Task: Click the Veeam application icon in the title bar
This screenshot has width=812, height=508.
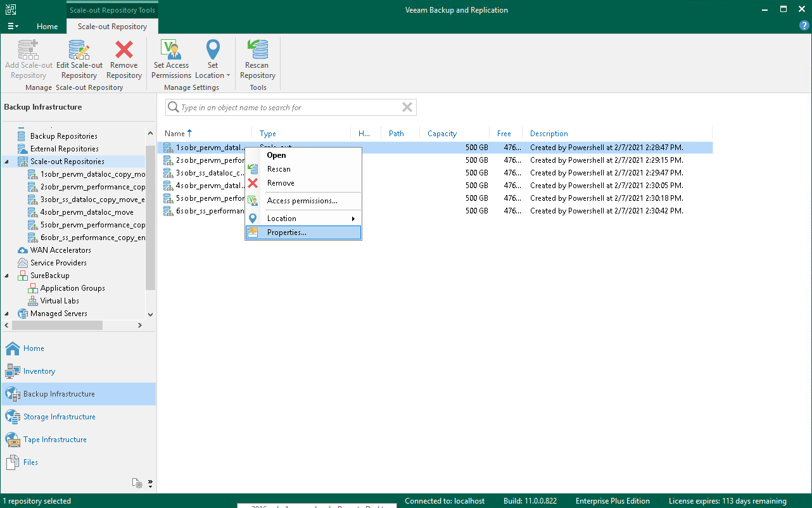Action: [11, 10]
